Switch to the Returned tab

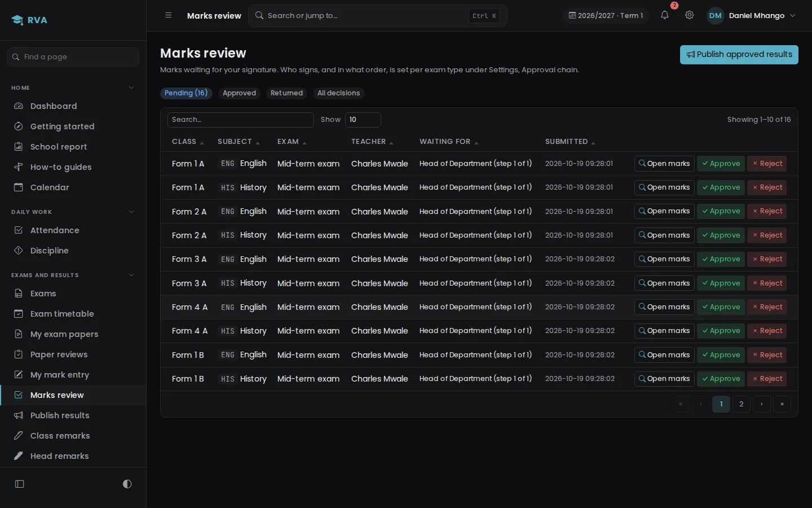click(x=286, y=93)
